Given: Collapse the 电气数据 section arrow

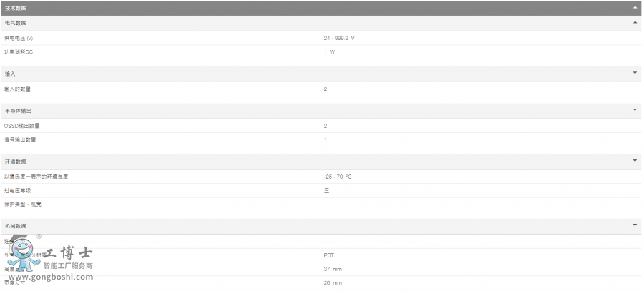Looking at the screenshot, I should (x=635, y=23).
